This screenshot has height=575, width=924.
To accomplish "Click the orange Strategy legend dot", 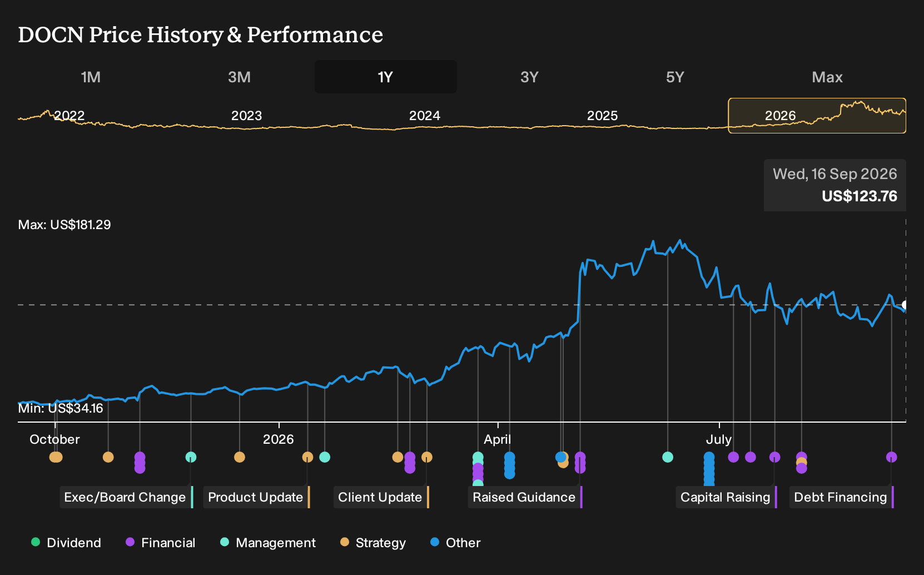I will point(345,542).
